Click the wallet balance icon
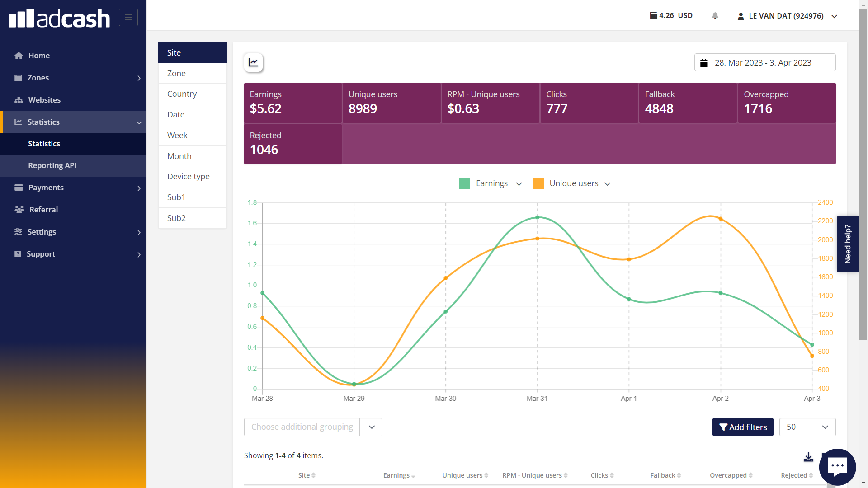Image resolution: width=868 pixels, height=488 pixels. (654, 15)
